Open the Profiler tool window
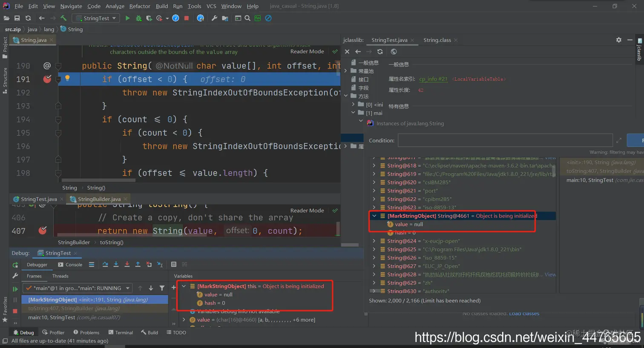The image size is (644, 348). tap(53, 333)
